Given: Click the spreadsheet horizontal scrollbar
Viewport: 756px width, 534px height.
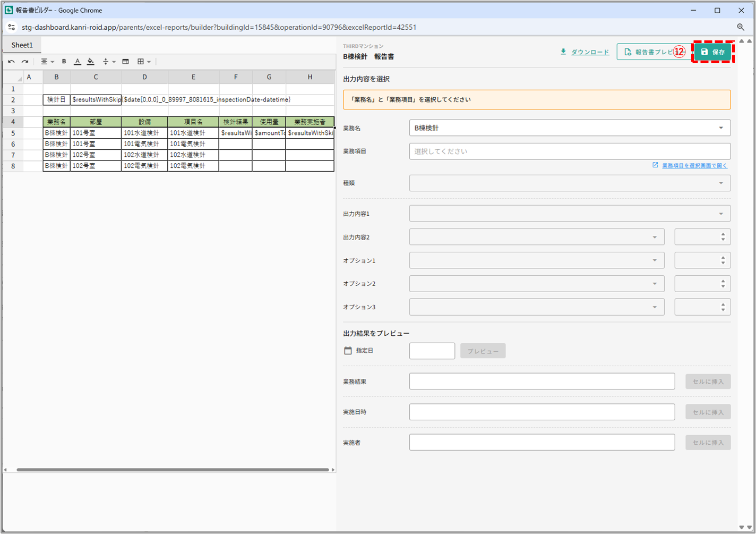Looking at the screenshot, I should (173, 470).
